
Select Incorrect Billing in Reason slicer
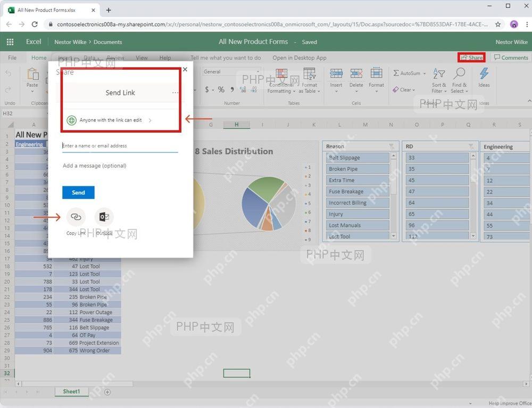coord(358,203)
